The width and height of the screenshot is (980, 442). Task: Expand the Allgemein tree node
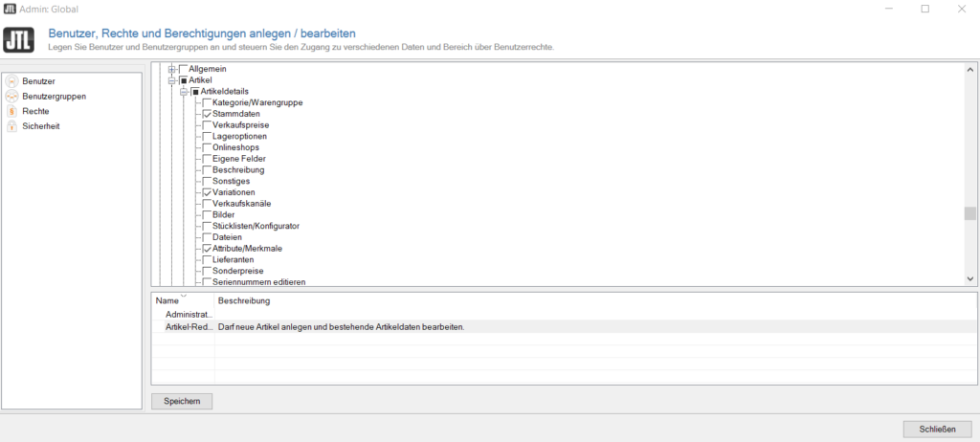click(173, 70)
